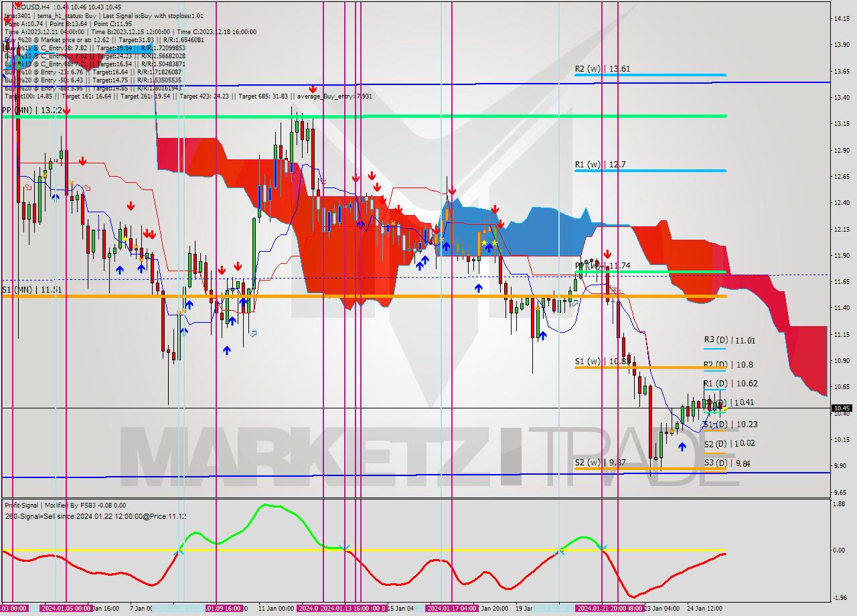Click 10.15 on the price axis
857x616 pixels.
pyautogui.click(x=842, y=439)
